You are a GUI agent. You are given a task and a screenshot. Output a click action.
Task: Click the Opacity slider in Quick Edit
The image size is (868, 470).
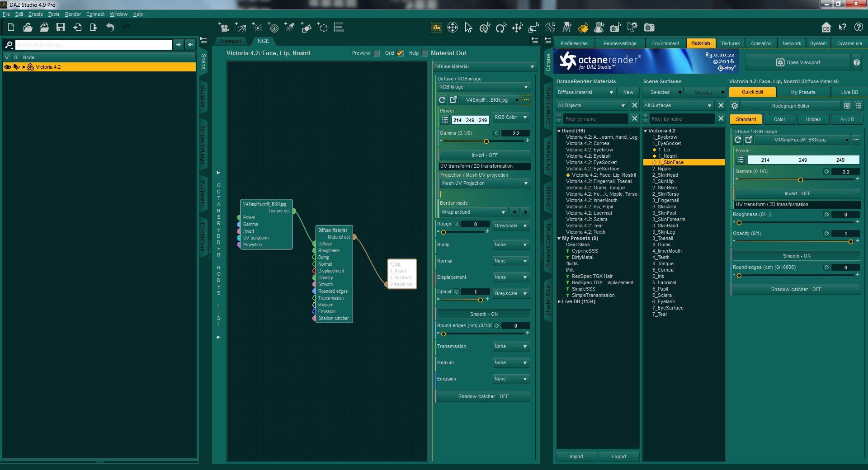tap(796, 242)
